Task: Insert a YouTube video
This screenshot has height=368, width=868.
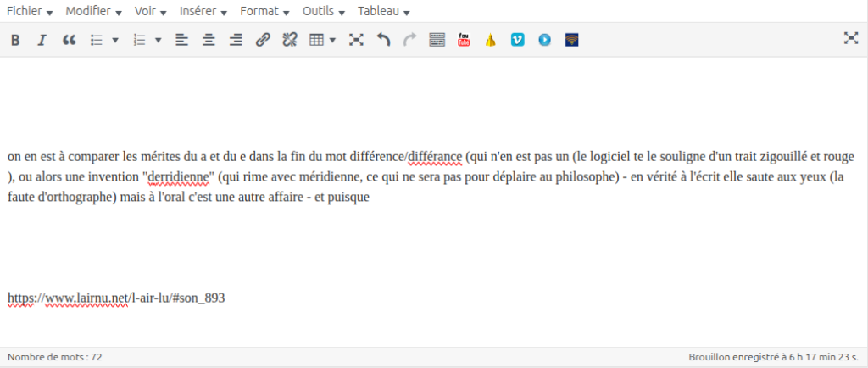Action: [x=464, y=40]
